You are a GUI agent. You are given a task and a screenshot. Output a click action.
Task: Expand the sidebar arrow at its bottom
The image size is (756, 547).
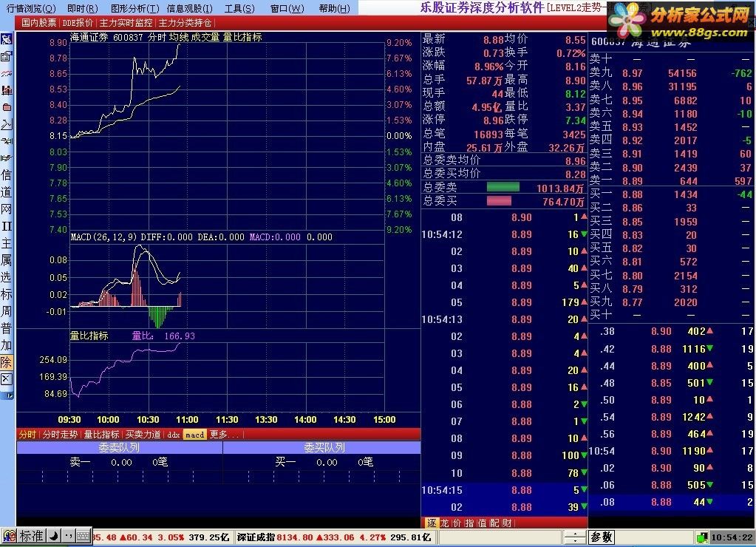pos(7,395)
